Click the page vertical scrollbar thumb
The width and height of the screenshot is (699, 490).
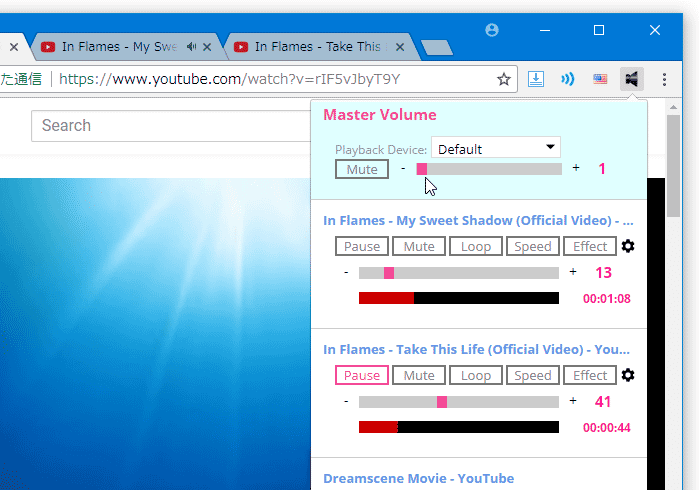673,166
